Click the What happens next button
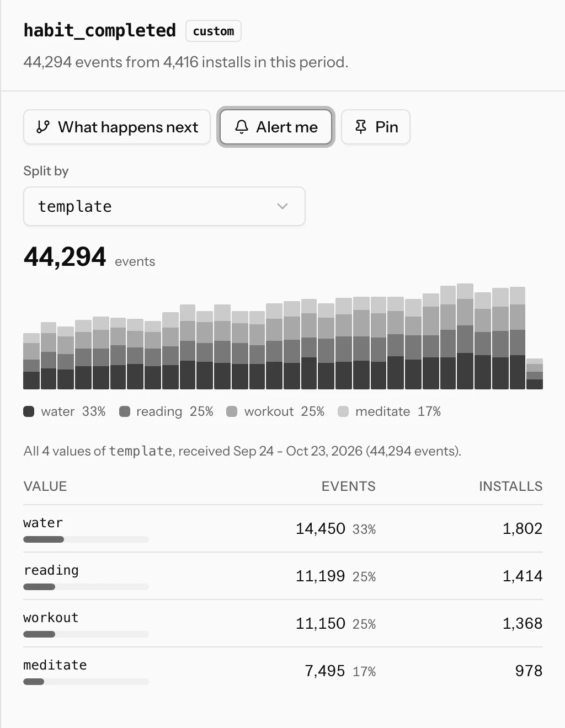 (117, 127)
